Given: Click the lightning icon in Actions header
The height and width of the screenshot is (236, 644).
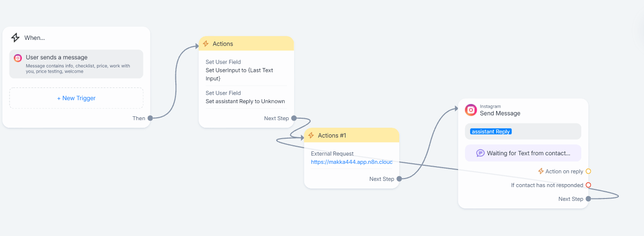Looking at the screenshot, I should [x=206, y=44].
